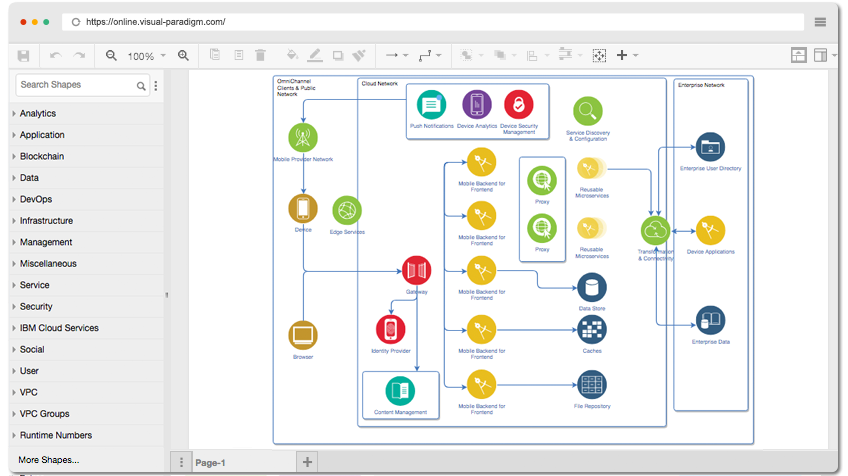Open the Waypoint connector style dropdown
Image resolution: width=848 pixels, height=476 pixels.
(430, 55)
